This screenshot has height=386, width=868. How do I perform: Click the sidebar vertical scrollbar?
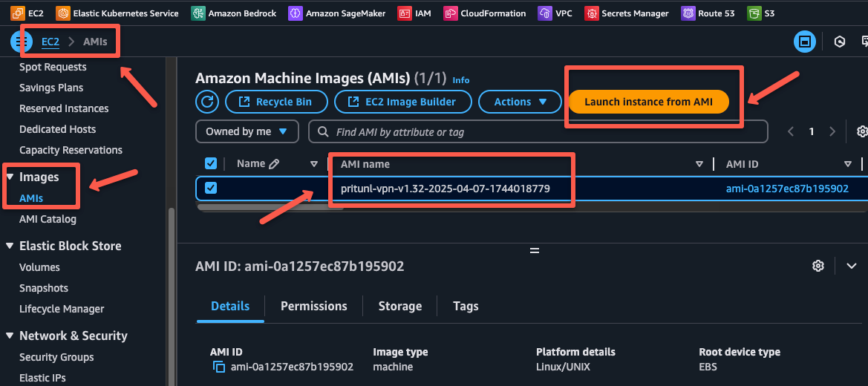171,296
